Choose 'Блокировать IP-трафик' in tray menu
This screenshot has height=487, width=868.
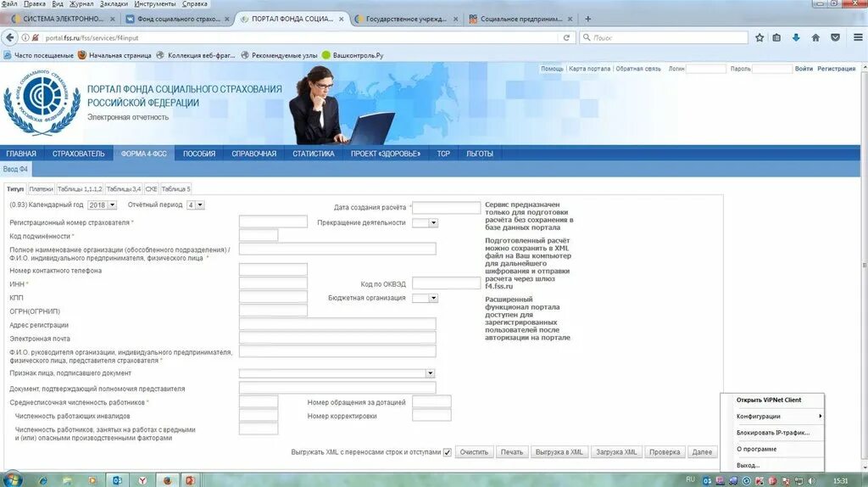click(x=773, y=433)
